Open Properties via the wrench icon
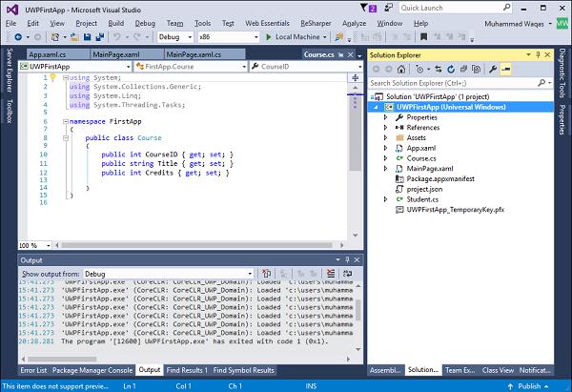572x392 pixels. coord(491,69)
